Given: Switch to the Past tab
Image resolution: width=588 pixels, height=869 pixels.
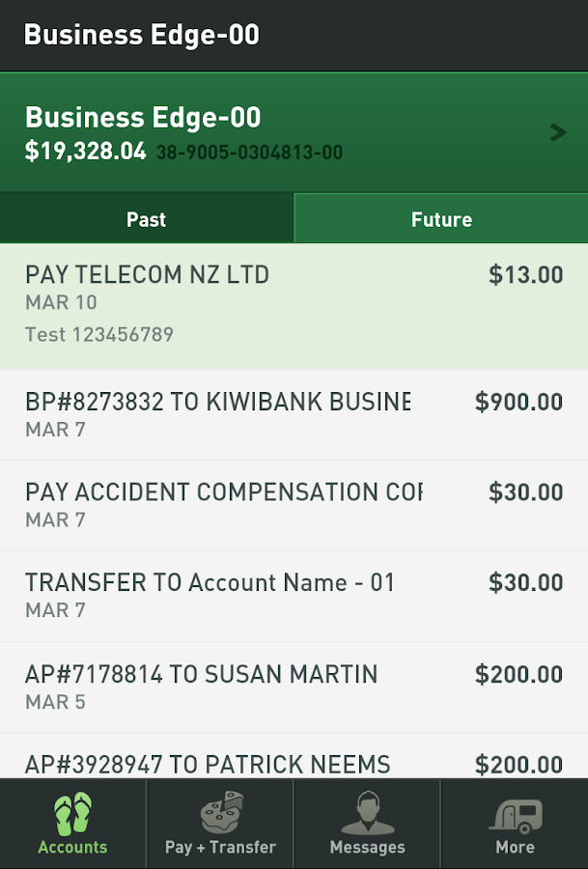Looking at the screenshot, I should (146, 219).
